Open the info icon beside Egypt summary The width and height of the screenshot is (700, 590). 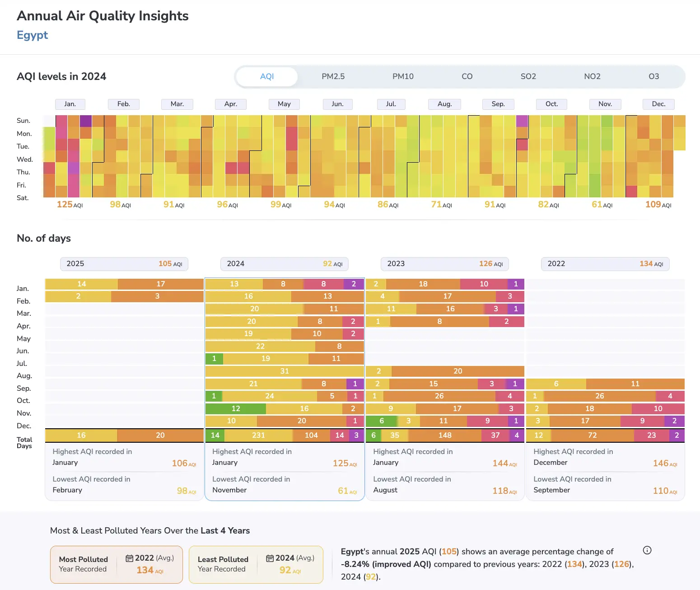pyautogui.click(x=647, y=550)
